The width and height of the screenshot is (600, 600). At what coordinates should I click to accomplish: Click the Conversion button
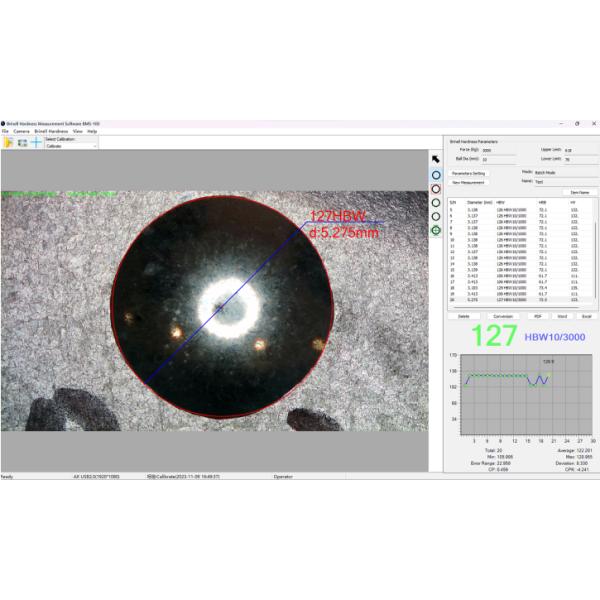pos(502,315)
